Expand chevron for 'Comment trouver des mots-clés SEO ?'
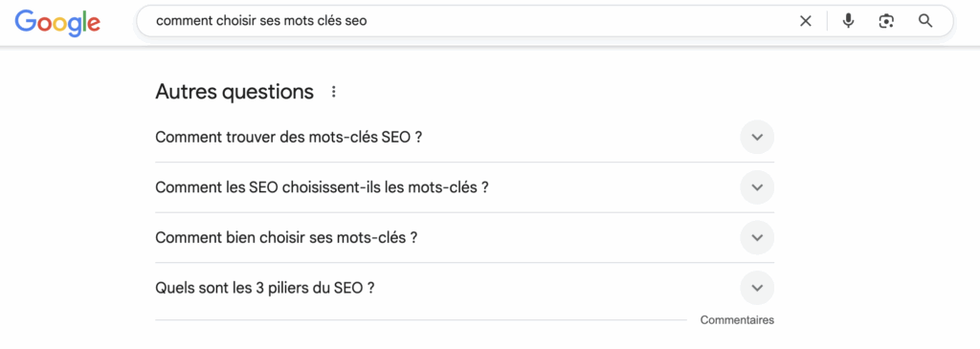 point(757,138)
